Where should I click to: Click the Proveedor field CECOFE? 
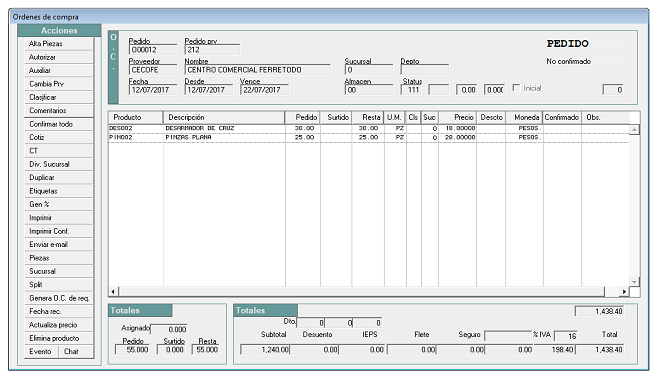pyautogui.click(x=153, y=70)
